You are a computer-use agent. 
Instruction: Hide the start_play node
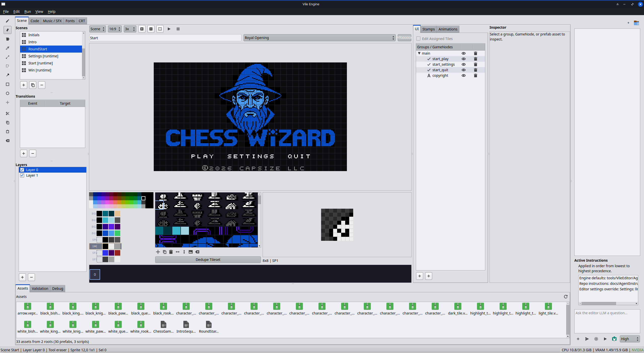point(463,59)
